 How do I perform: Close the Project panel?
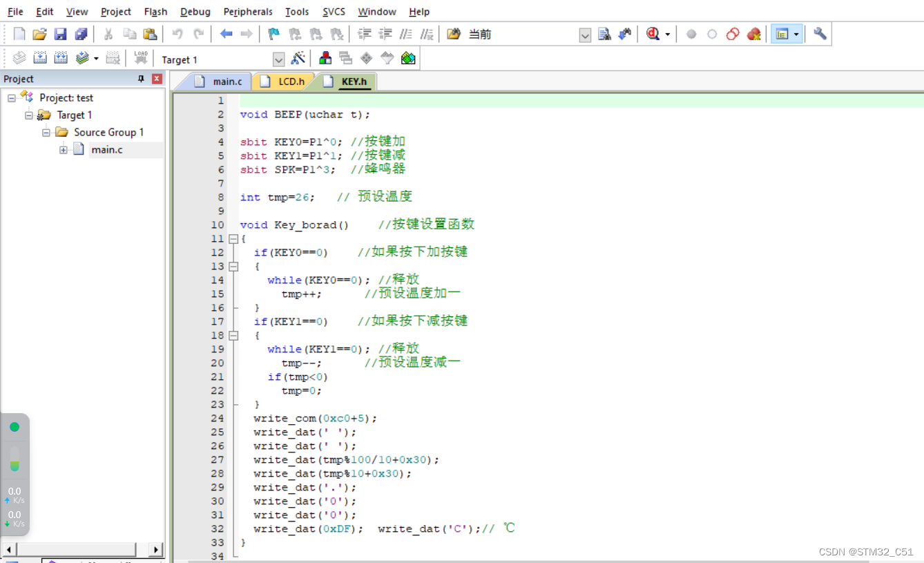(x=157, y=79)
